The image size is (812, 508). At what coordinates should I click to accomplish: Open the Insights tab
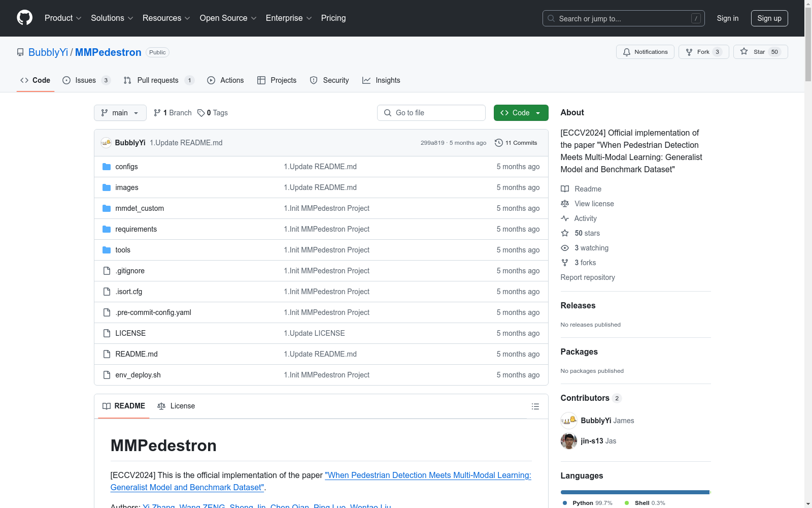381,80
